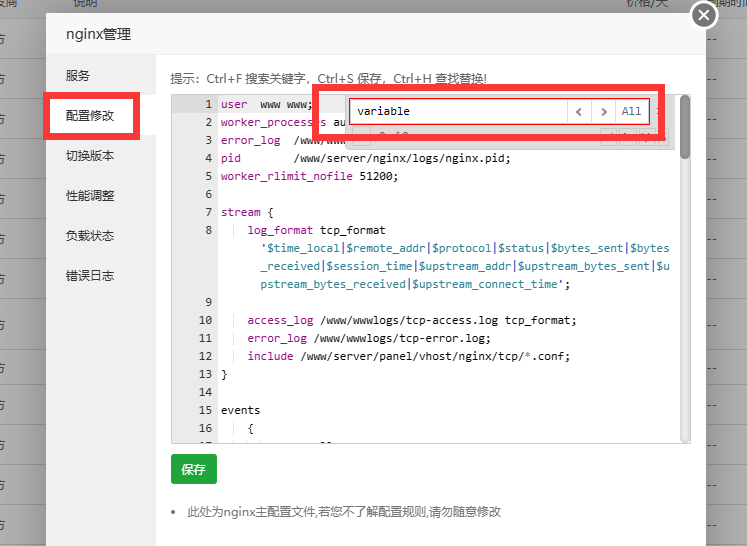Click 'user www www;' on line 1
The height and width of the screenshot is (546, 747).
(266, 104)
